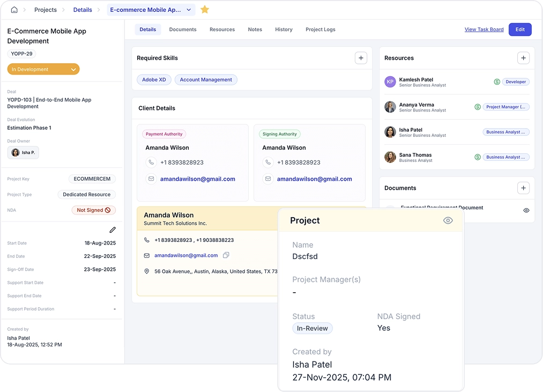Click the Developer role badge
This screenshot has height=392, width=543.
point(516,82)
